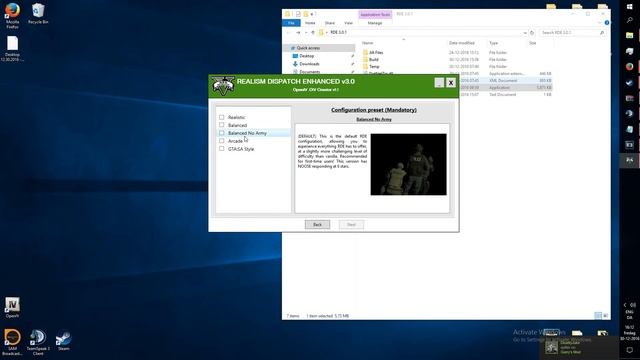This screenshot has width=640, height=360.
Task: Tick the Balanced preset checkbox
Action: [x=222, y=125]
